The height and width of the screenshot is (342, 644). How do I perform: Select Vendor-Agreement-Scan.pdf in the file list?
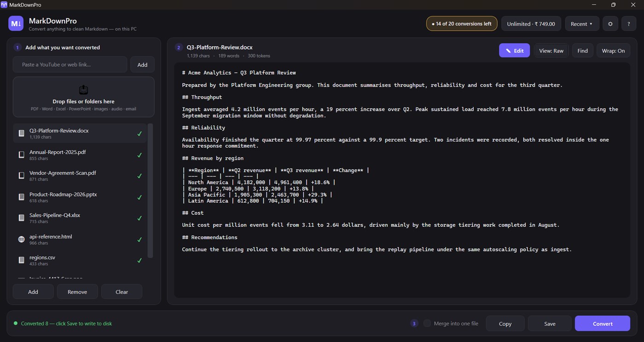tap(80, 176)
